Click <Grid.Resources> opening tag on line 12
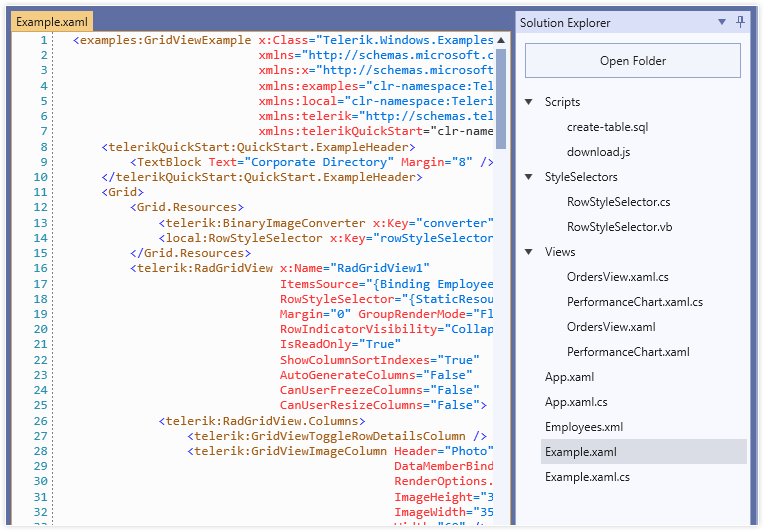This screenshot has height=531, width=764. 187,208
